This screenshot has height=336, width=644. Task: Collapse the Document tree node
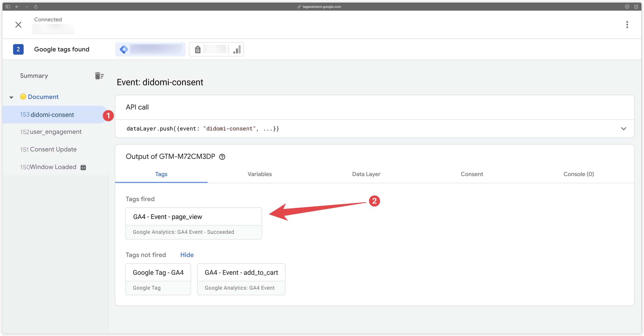click(x=11, y=97)
